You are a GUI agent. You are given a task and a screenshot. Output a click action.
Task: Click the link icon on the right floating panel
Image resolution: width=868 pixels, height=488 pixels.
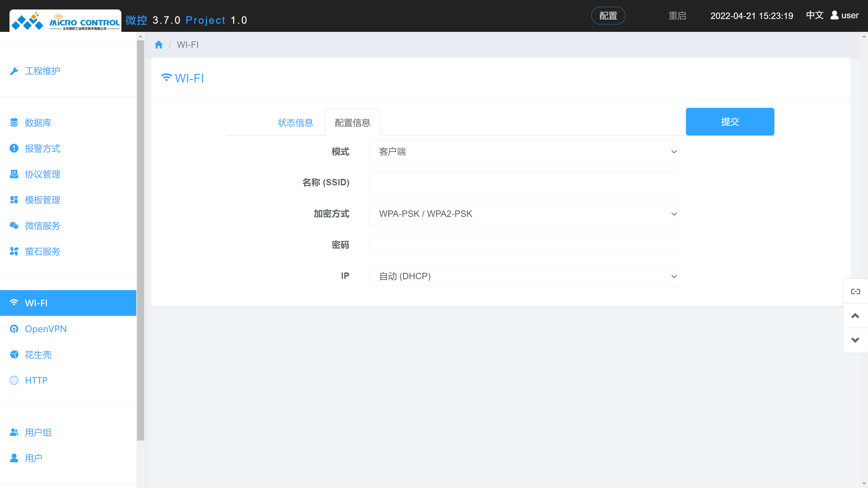[855, 291]
